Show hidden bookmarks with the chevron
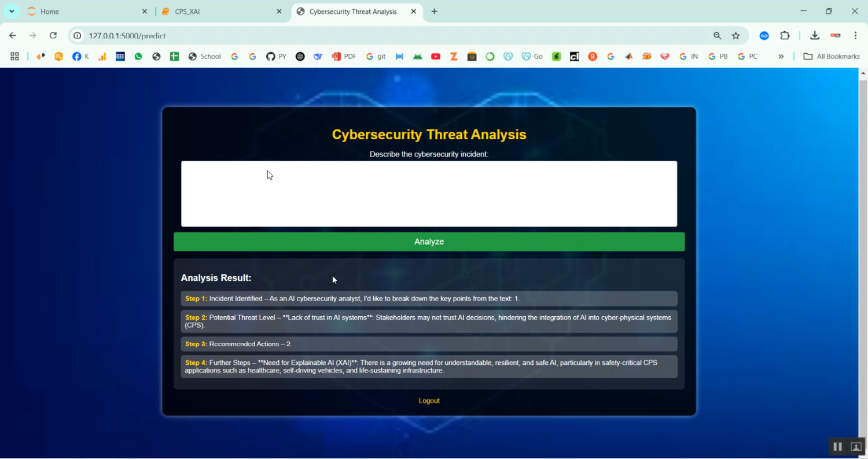Image resolution: width=868 pixels, height=459 pixels. (x=781, y=57)
